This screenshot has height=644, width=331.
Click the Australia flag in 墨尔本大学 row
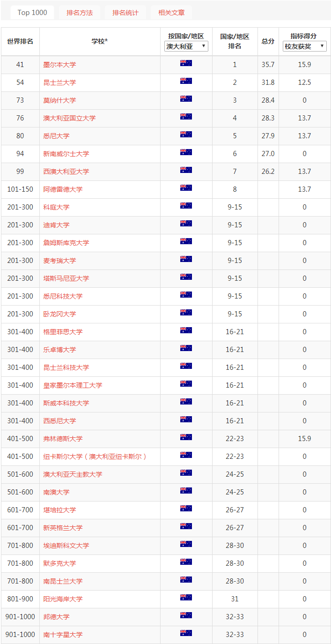tap(186, 63)
